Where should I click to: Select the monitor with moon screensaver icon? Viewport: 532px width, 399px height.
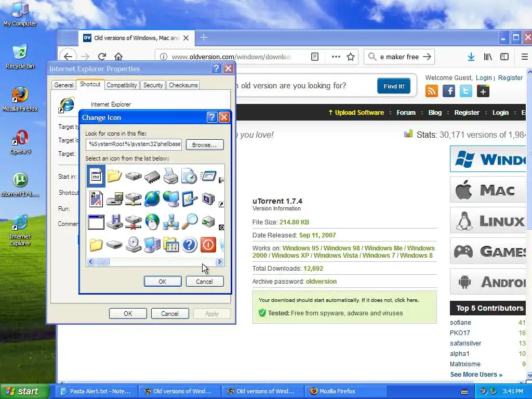tap(208, 199)
